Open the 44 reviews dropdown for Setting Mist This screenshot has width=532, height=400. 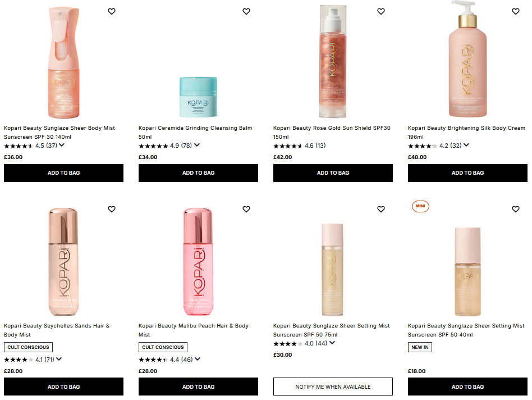[x=331, y=343]
